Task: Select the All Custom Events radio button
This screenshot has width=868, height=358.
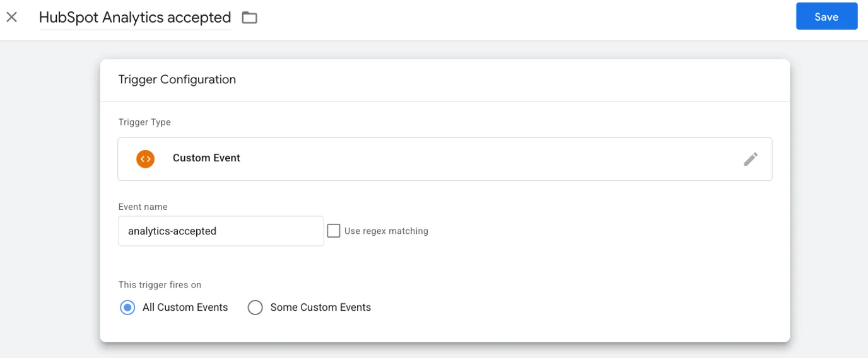Action: tap(127, 308)
